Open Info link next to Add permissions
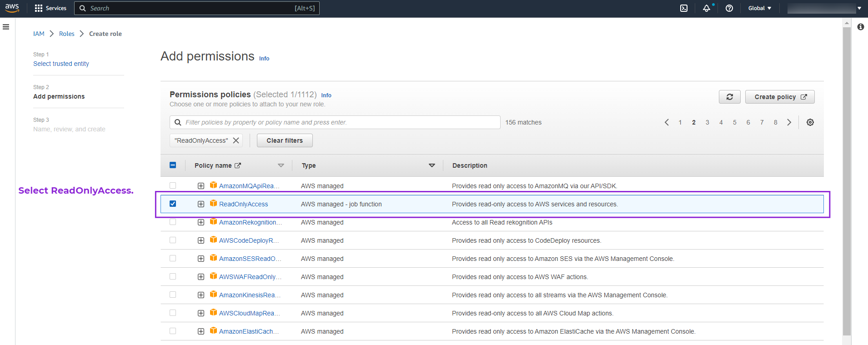868x345 pixels. (264, 58)
